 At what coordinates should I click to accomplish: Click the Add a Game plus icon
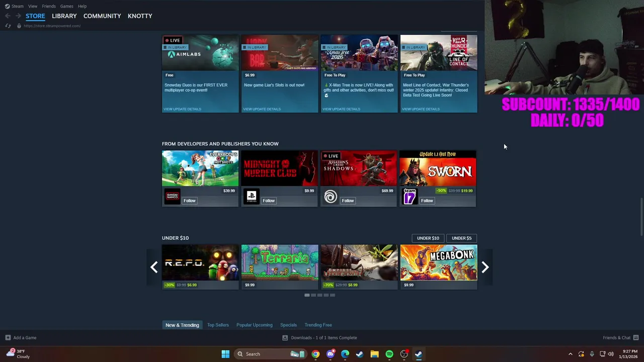click(8, 338)
